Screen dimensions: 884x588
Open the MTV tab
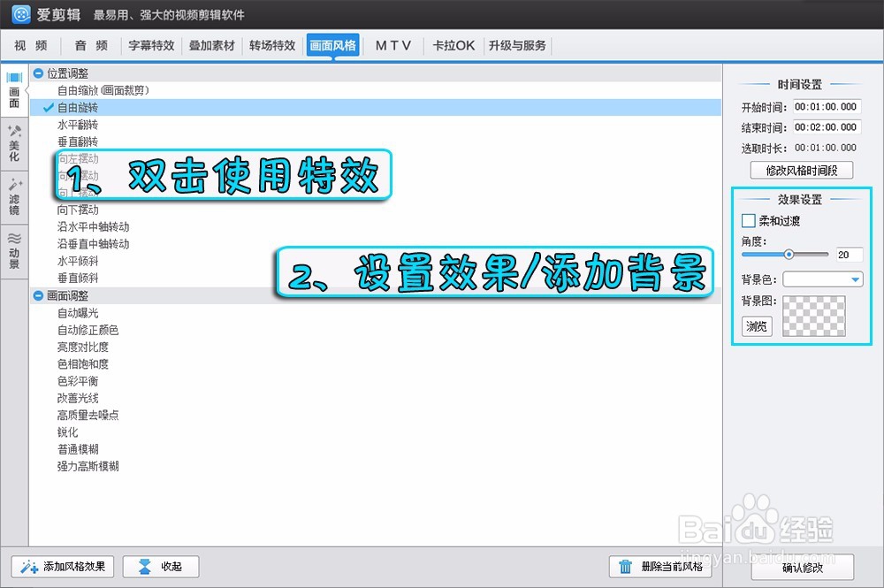(x=393, y=46)
